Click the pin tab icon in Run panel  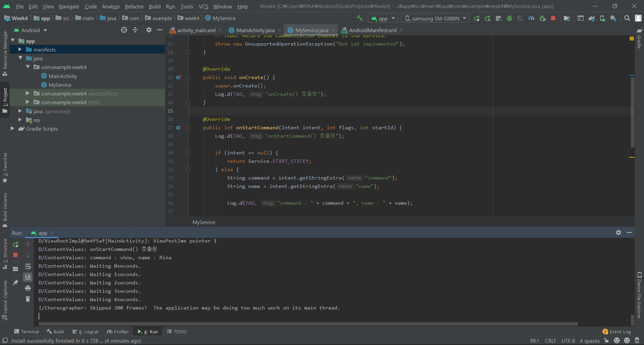(15, 283)
